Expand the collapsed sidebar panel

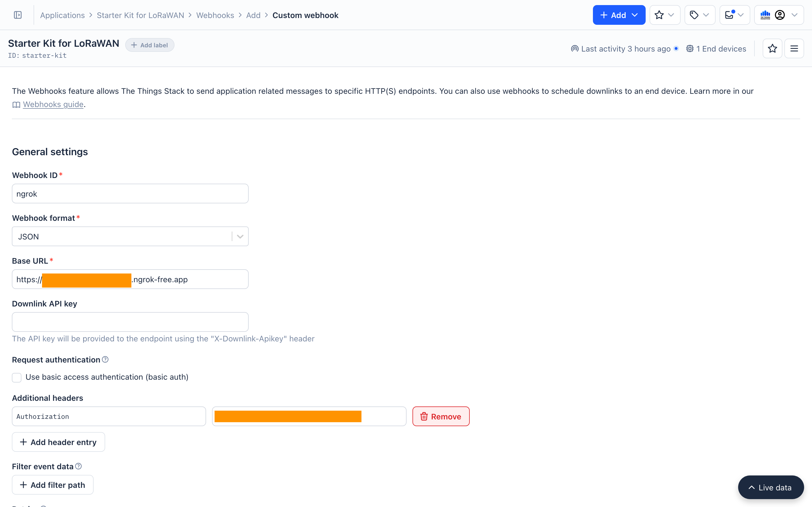tap(18, 15)
